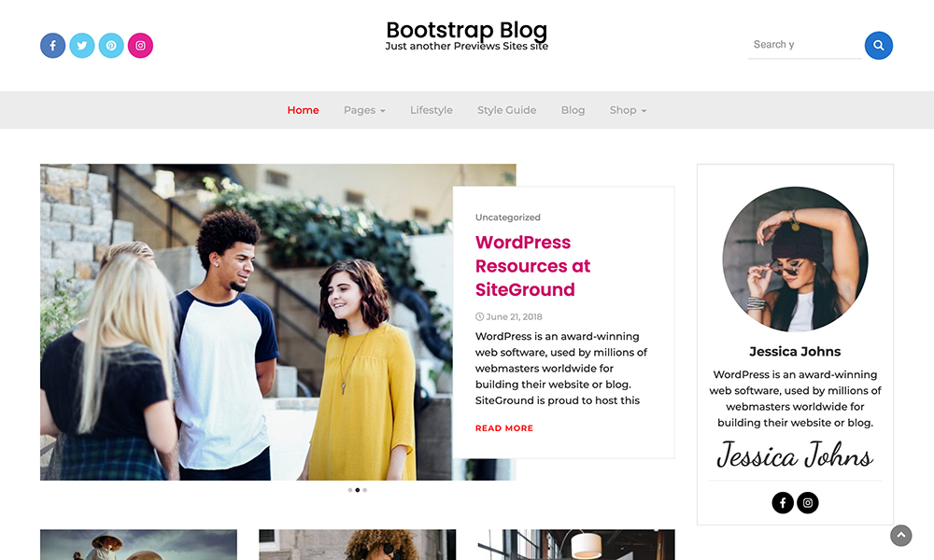Click the Twitter icon in header
934x560 pixels.
pyautogui.click(x=82, y=46)
